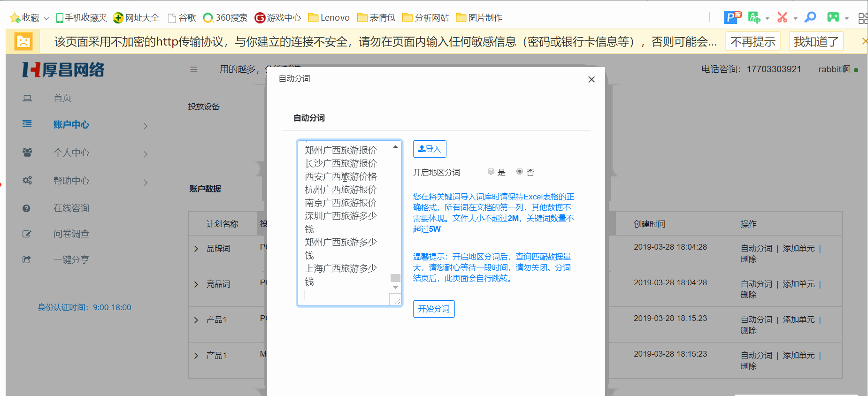Click the 我知道了 warning button
Screen dimensions: 868x396
click(x=816, y=42)
